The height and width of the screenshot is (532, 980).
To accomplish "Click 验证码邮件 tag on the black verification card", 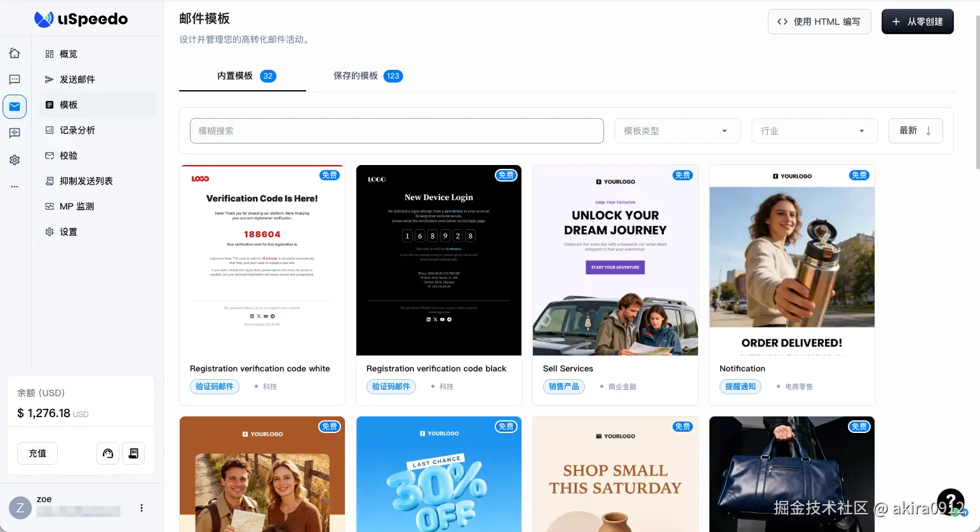I will (x=391, y=387).
